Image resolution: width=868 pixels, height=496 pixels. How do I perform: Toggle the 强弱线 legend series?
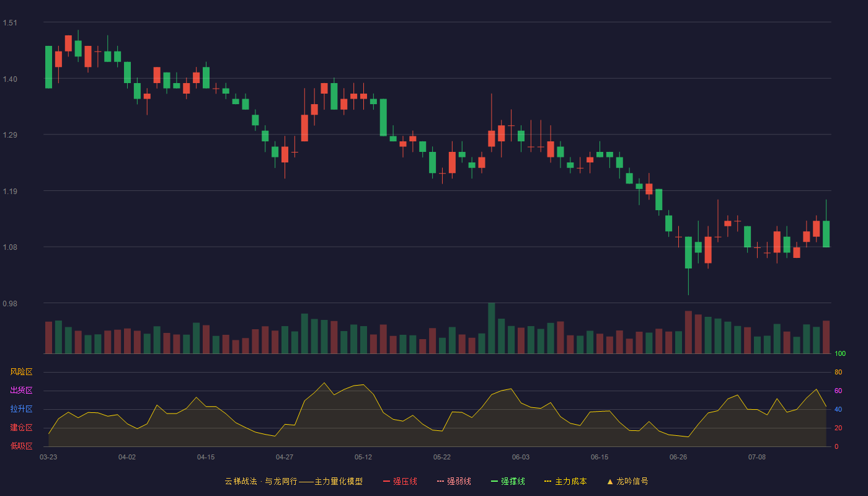pos(454,481)
